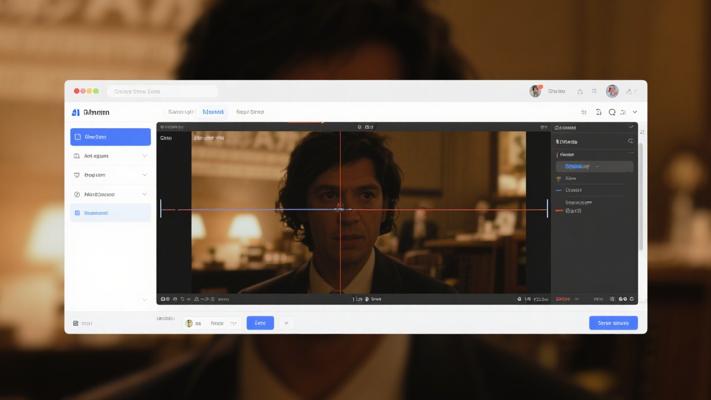711x400 pixels.
Task: Click the app logo in the sidebar header
Action: point(76,113)
